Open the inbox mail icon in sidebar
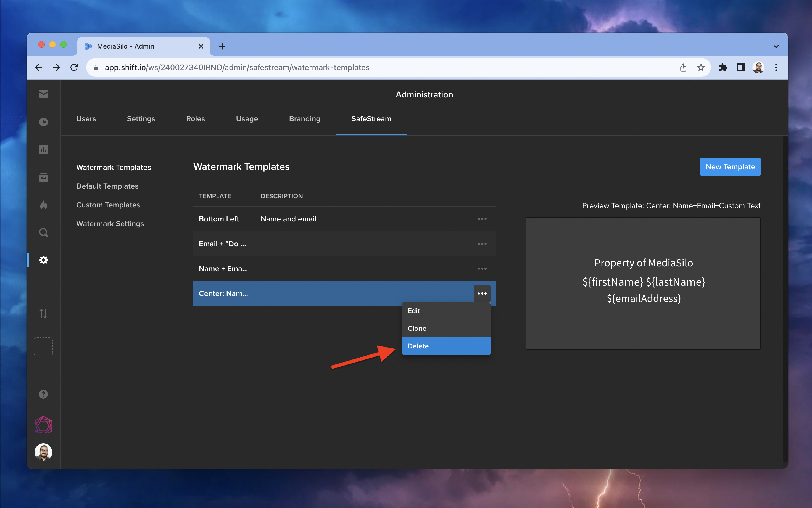 point(43,94)
